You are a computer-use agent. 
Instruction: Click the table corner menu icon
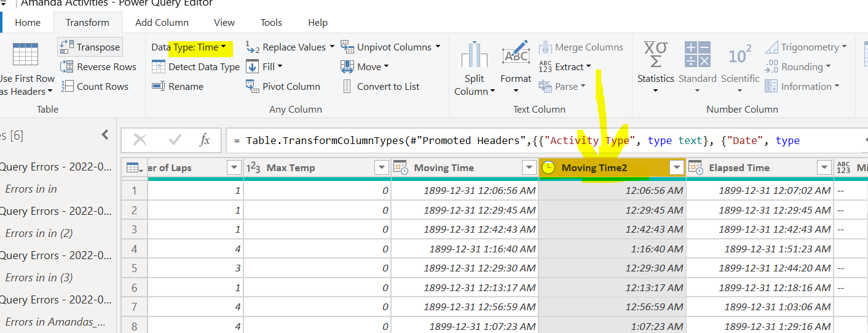pos(134,167)
